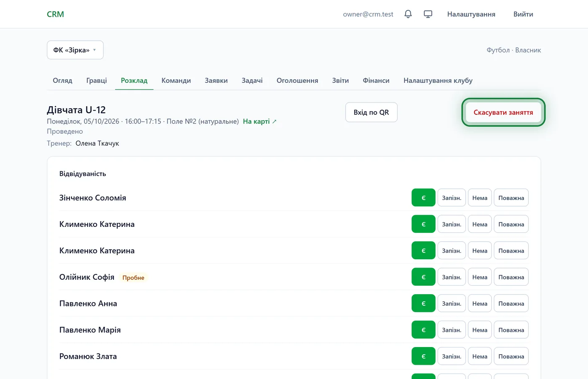Image resolution: width=588 pixels, height=379 pixels.
Task: Mark Романюк Злата as Нема
Action: 480,356
